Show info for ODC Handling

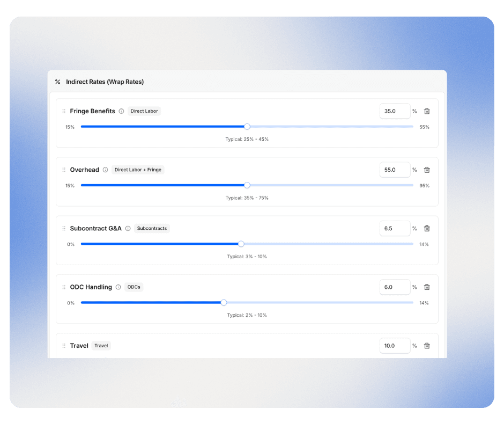[x=118, y=287]
